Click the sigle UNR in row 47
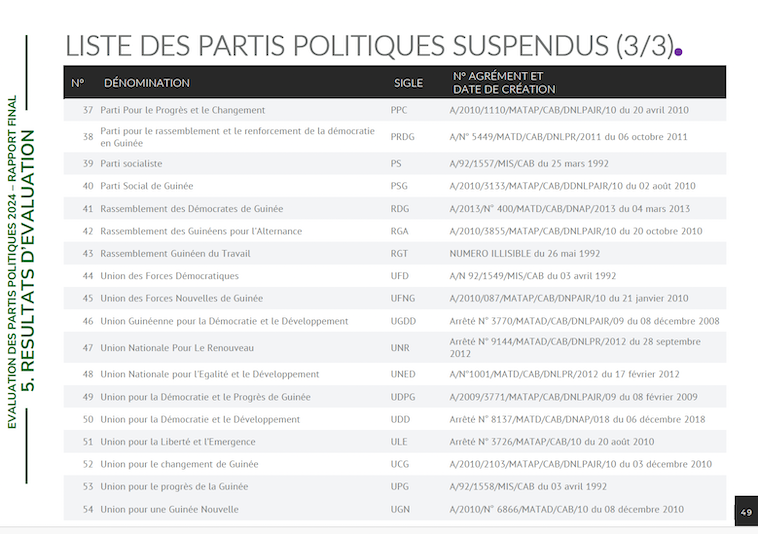The height and width of the screenshot is (534, 758). (x=400, y=348)
